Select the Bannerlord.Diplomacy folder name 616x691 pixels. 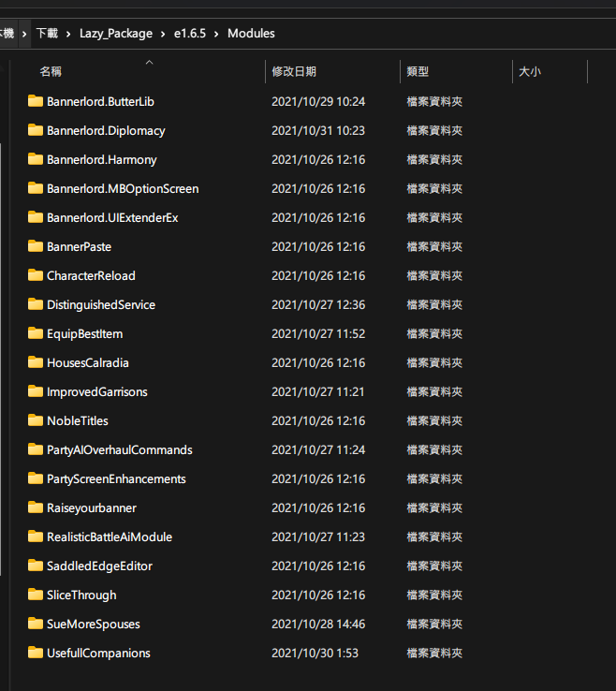pos(106,131)
